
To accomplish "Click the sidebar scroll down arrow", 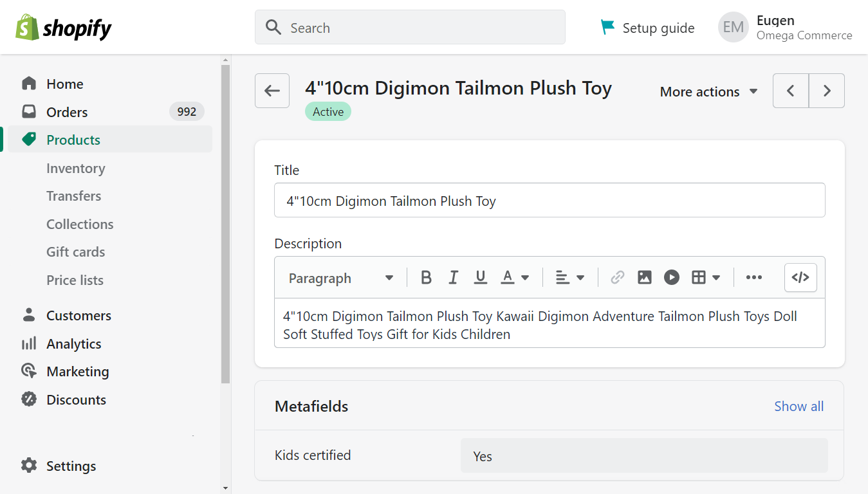I will [225, 488].
